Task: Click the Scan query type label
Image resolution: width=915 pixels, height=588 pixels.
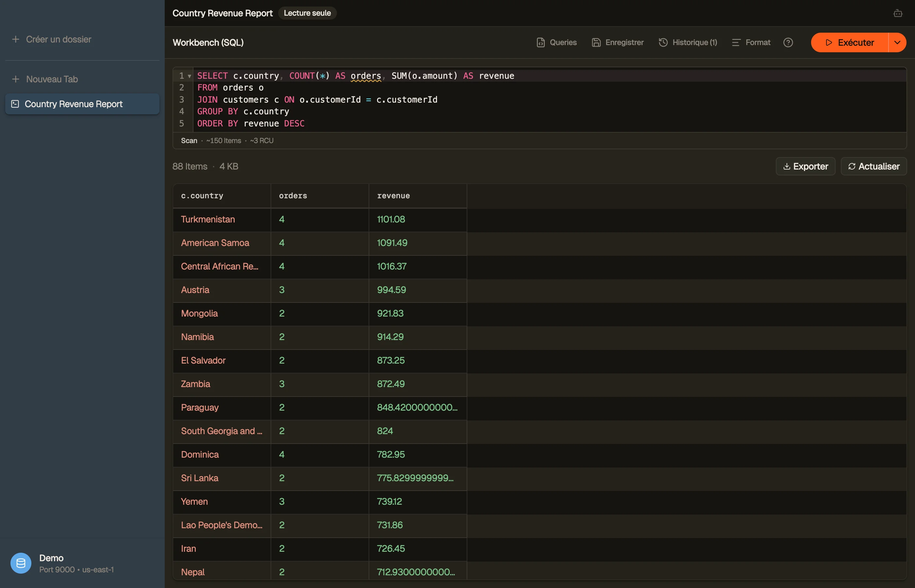Action: coord(189,140)
